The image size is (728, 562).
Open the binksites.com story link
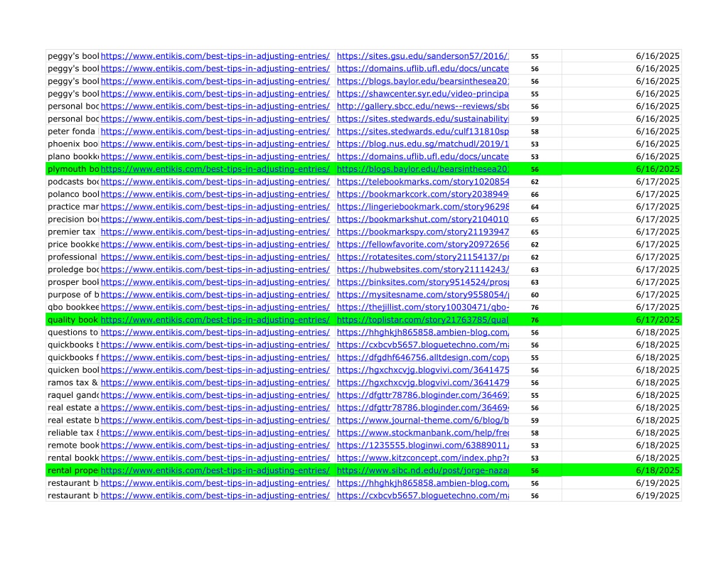coord(422,281)
